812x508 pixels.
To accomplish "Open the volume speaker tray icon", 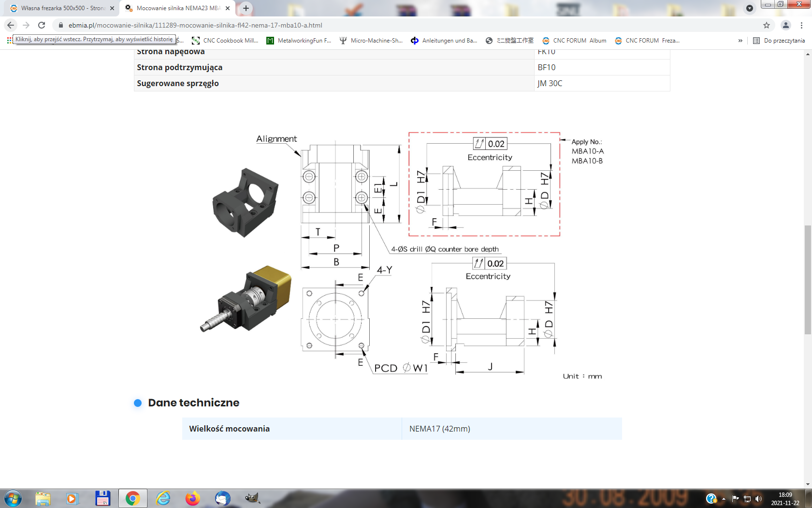I will coord(758,498).
